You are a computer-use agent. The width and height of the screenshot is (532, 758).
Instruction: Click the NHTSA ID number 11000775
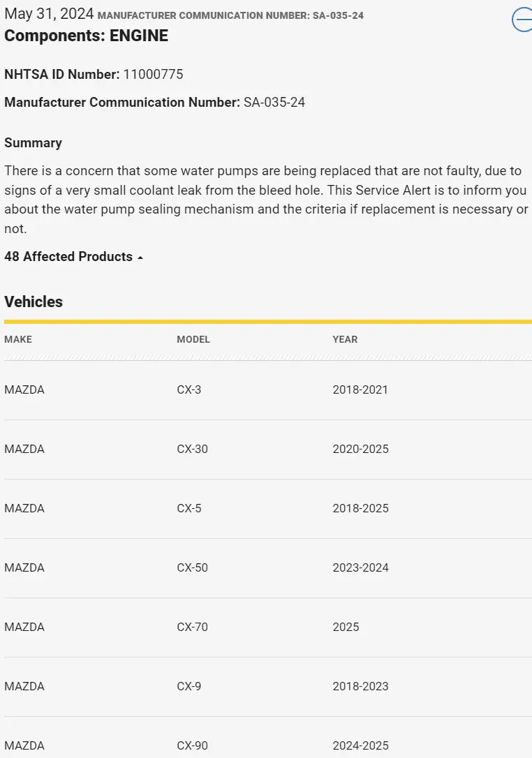(153, 74)
